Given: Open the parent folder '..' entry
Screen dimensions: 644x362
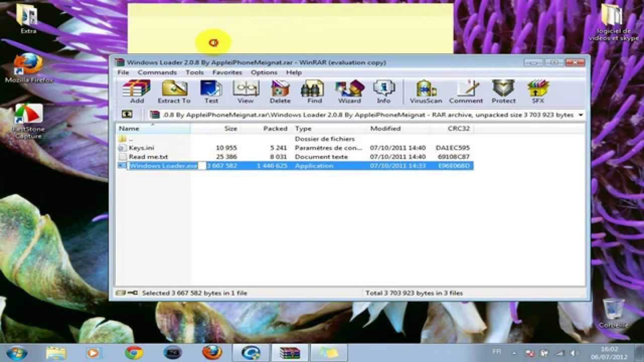Looking at the screenshot, I should 122,139.
